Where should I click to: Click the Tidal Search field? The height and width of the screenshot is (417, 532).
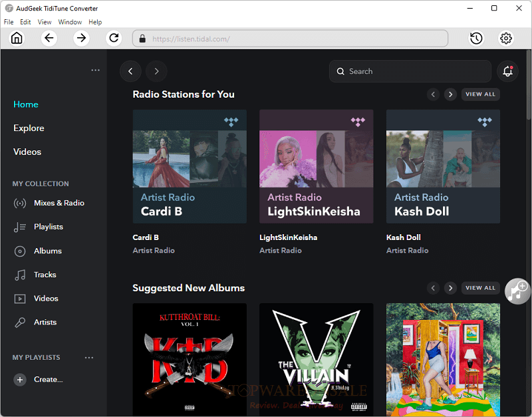pyautogui.click(x=410, y=71)
